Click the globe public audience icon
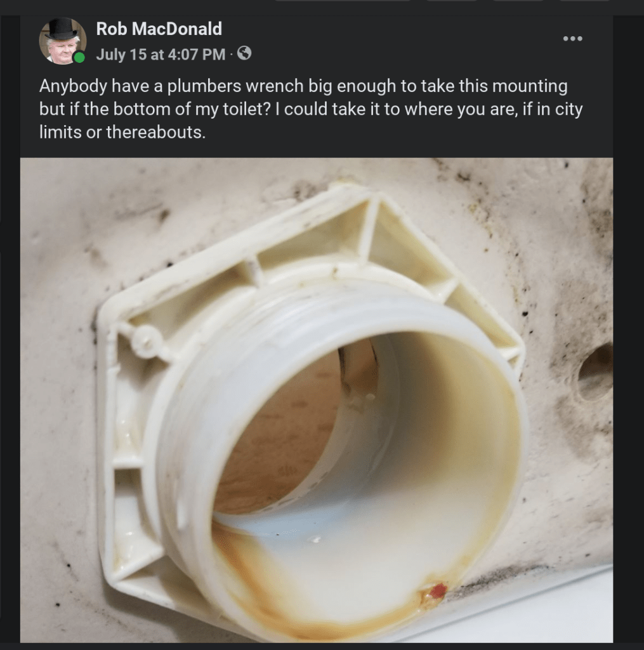 [x=244, y=55]
